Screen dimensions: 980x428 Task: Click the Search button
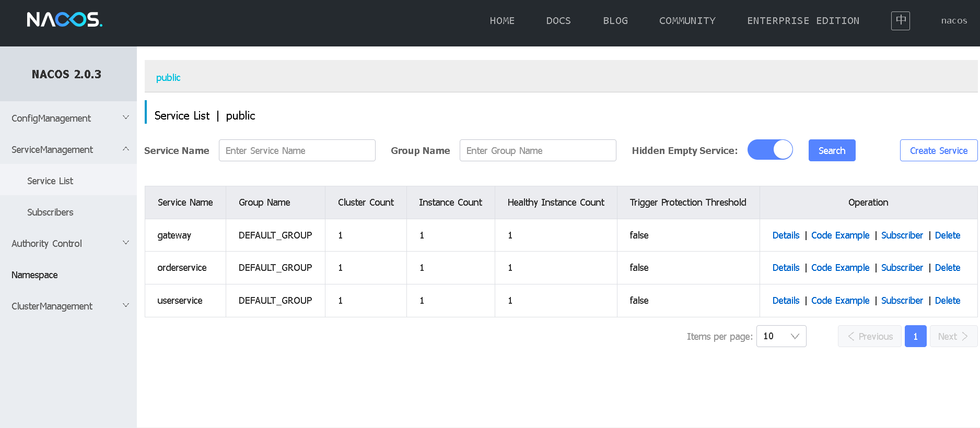click(x=832, y=150)
